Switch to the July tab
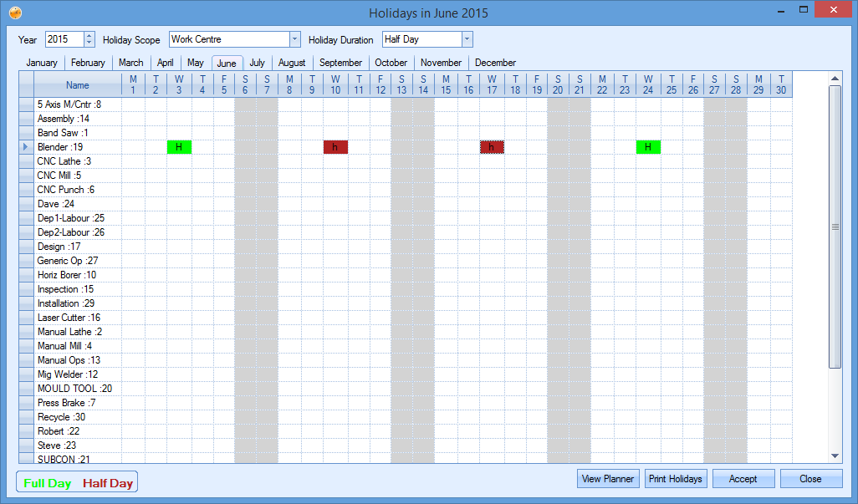The width and height of the screenshot is (858, 504). click(x=257, y=63)
